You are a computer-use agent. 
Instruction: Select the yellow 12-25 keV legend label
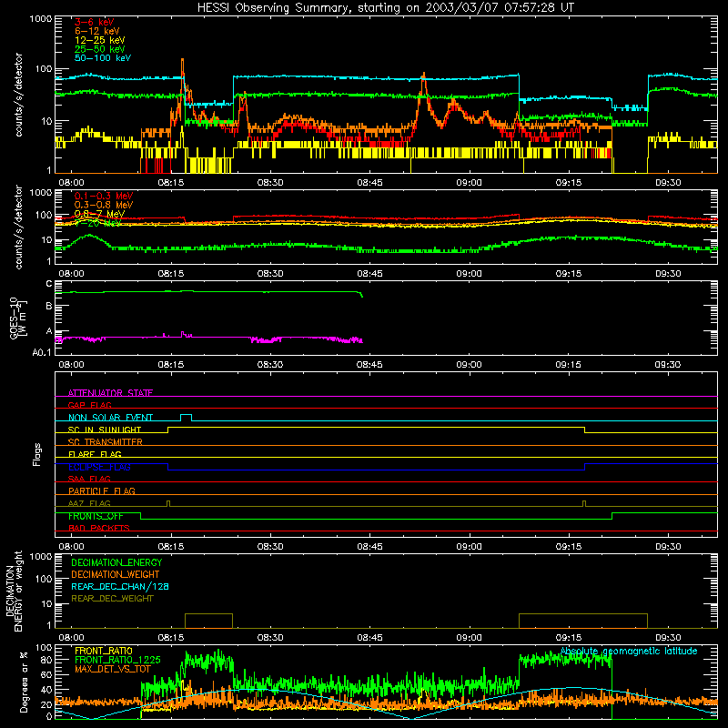(100, 40)
